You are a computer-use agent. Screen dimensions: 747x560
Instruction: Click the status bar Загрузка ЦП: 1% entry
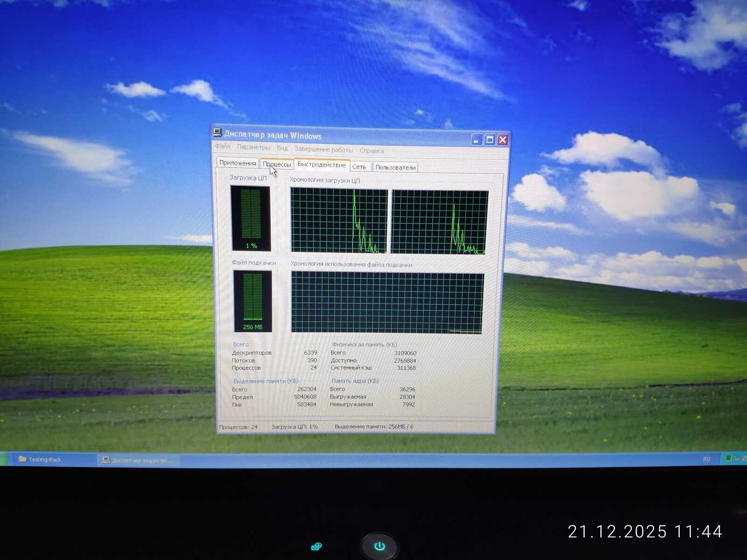click(295, 427)
